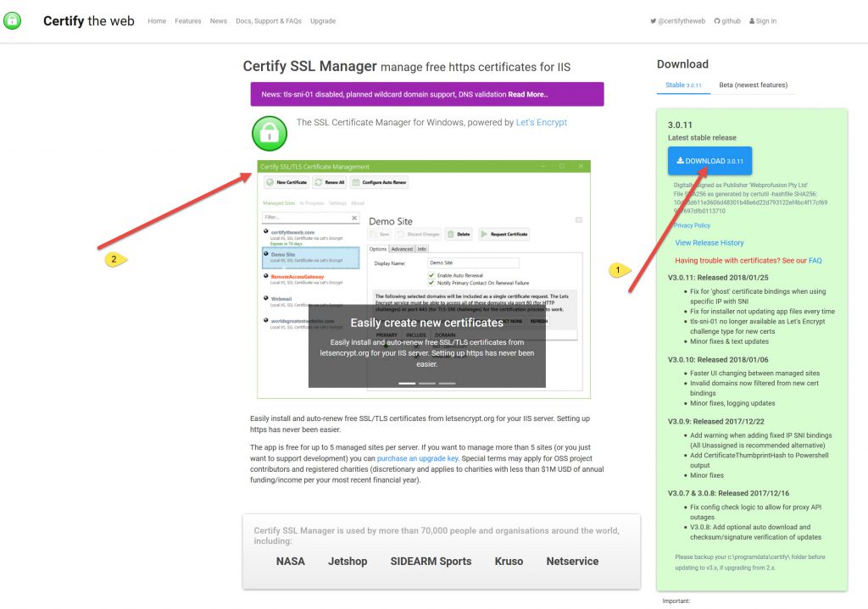Open the Features menu item

pyautogui.click(x=187, y=21)
